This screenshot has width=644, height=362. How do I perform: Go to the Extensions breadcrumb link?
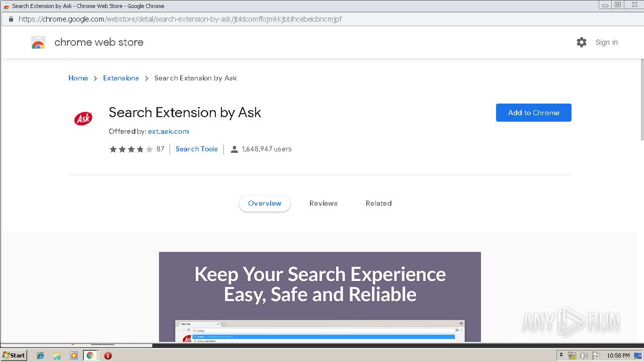121,78
